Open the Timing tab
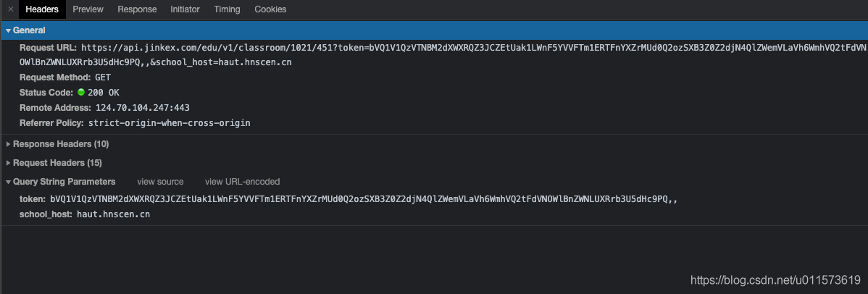 [227, 9]
